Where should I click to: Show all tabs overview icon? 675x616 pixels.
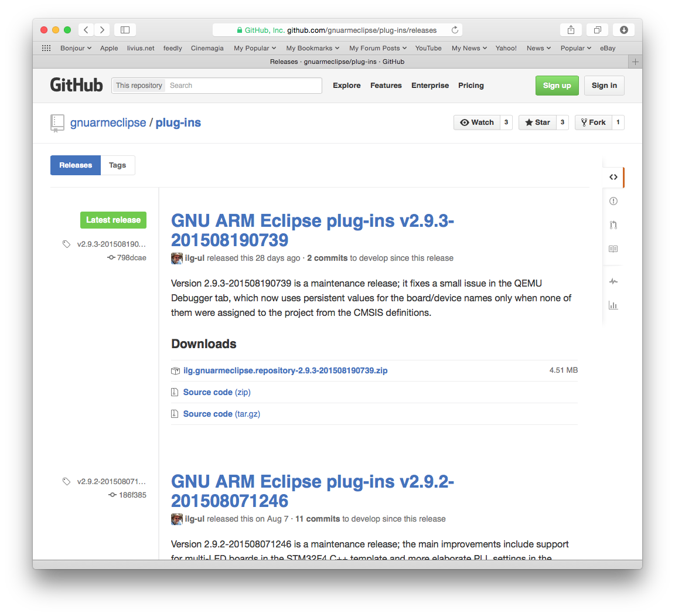coord(598,30)
